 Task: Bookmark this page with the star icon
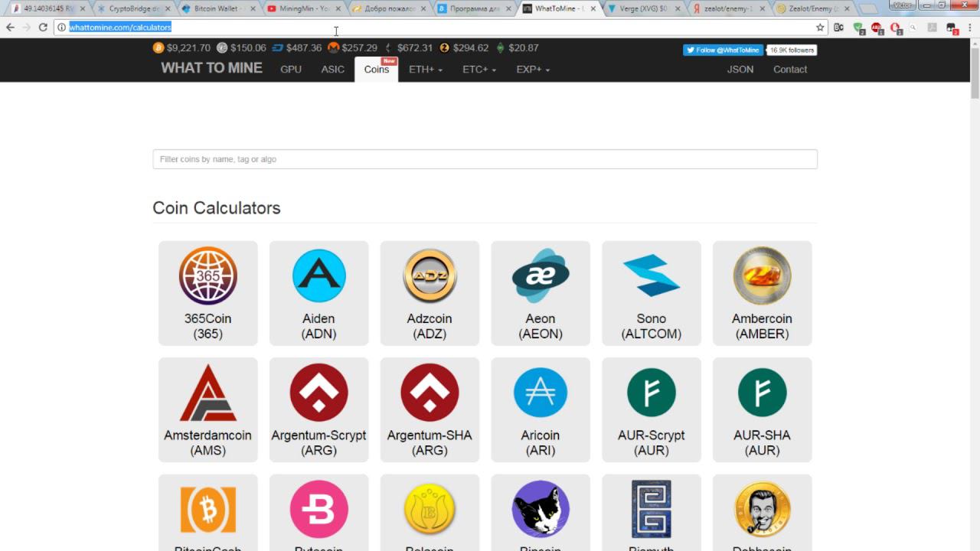(820, 28)
